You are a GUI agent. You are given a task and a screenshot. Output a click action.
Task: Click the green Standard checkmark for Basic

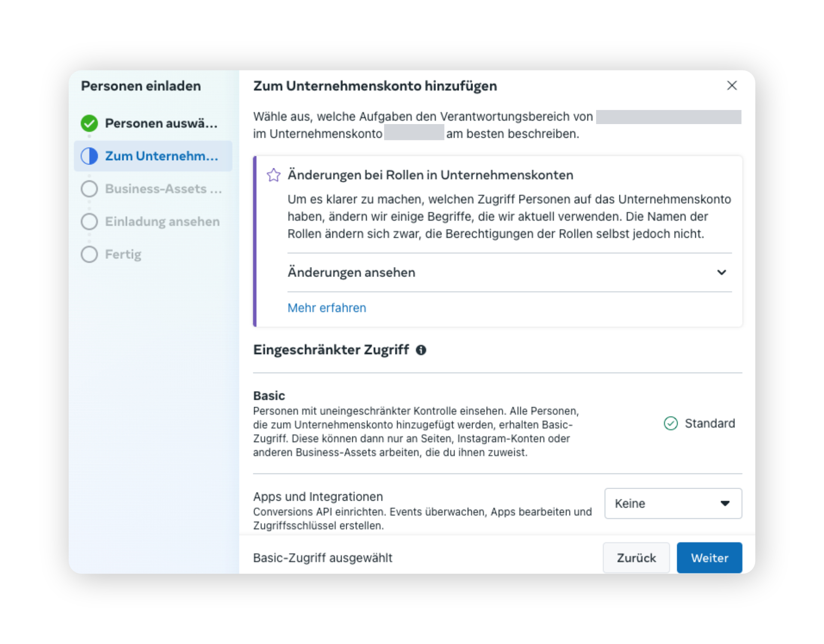[x=670, y=423]
